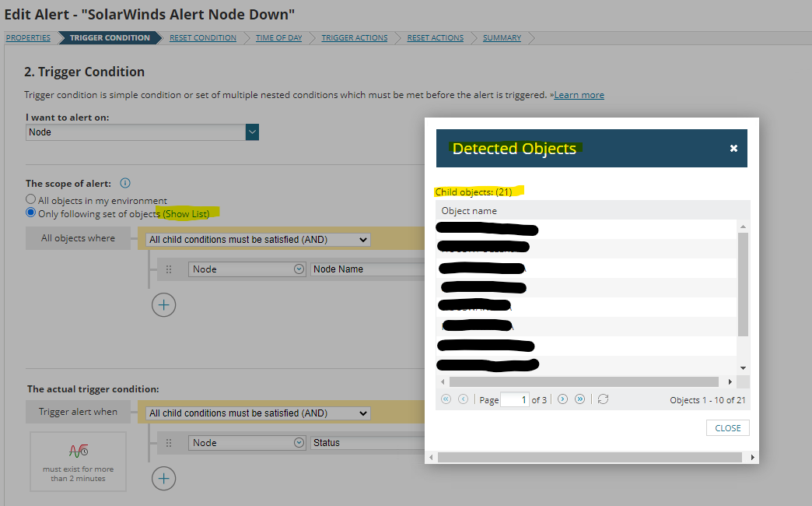This screenshot has width=812, height=506.
Task: Click object list horizontal scroll right arrow
Action: pos(730,382)
